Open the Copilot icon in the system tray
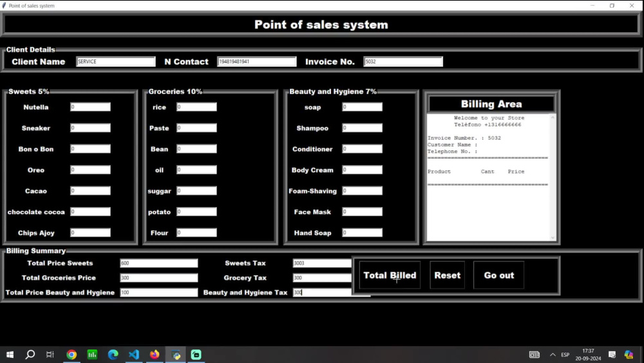 629,355
